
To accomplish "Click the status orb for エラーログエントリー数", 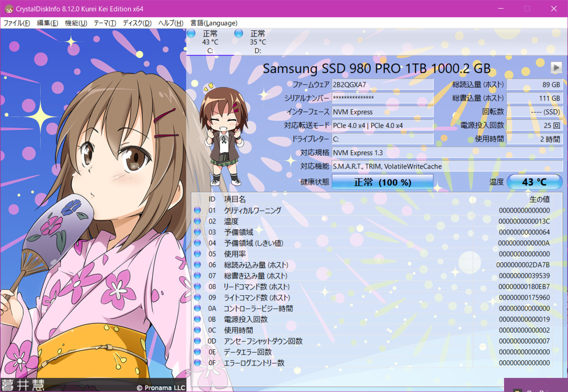I will pyautogui.click(x=197, y=363).
